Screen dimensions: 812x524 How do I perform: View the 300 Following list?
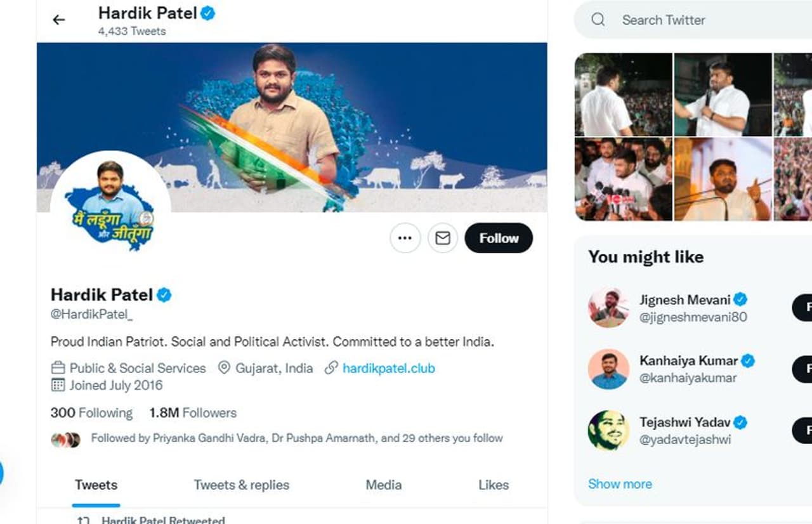click(x=92, y=413)
